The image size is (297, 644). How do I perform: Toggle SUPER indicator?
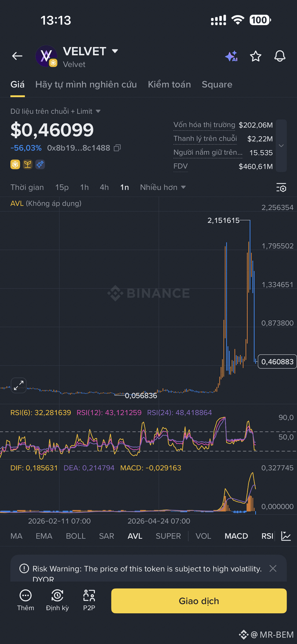pos(168,536)
